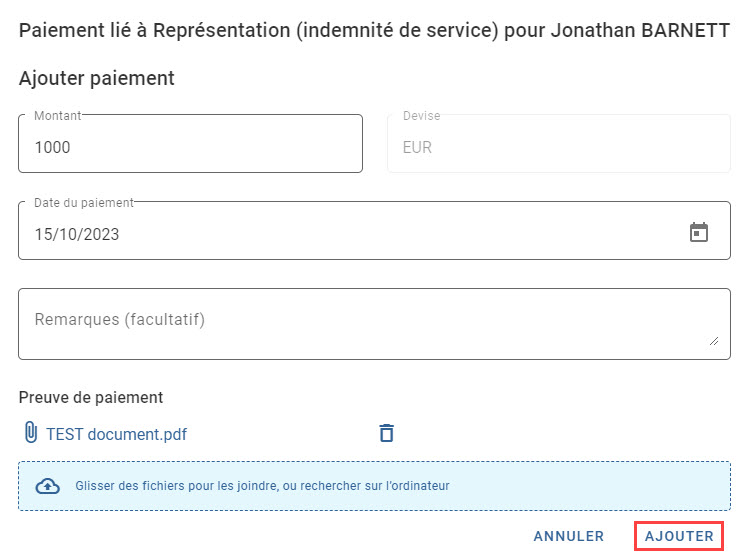The height and width of the screenshot is (556, 747).
Task: Click the 'Ajouter paiement' heading
Action: pos(97,78)
